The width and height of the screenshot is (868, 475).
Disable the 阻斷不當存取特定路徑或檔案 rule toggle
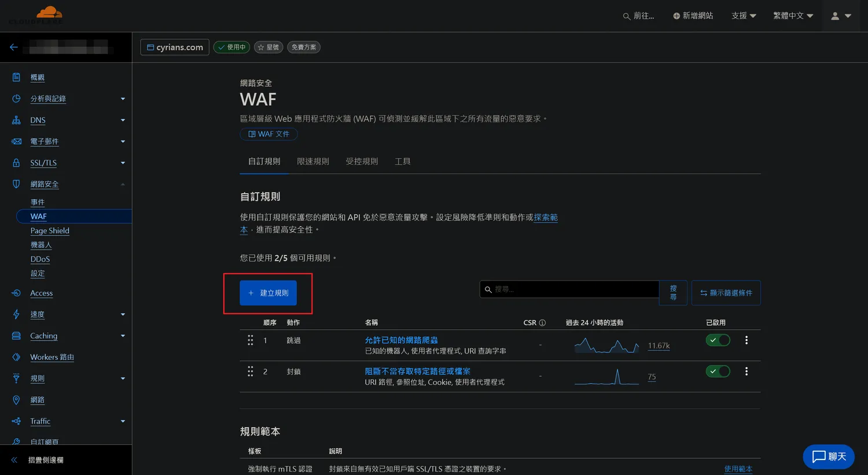pos(718,371)
